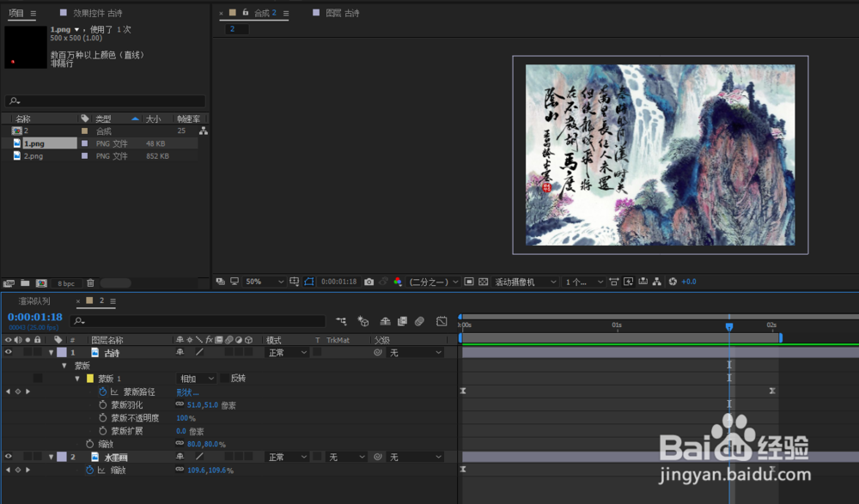Open the 50% zoom level dropdown
The width and height of the screenshot is (859, 504).
[264, 281]
